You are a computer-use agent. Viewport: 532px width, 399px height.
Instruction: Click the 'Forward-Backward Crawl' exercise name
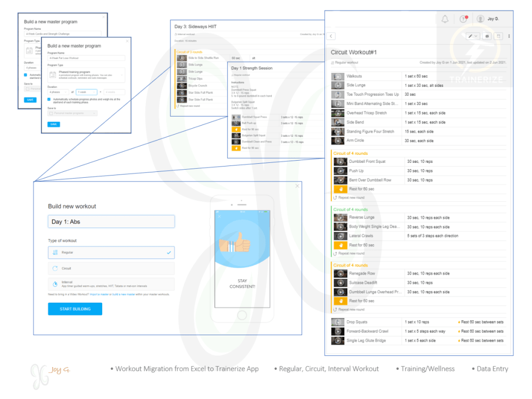[368, 331]
